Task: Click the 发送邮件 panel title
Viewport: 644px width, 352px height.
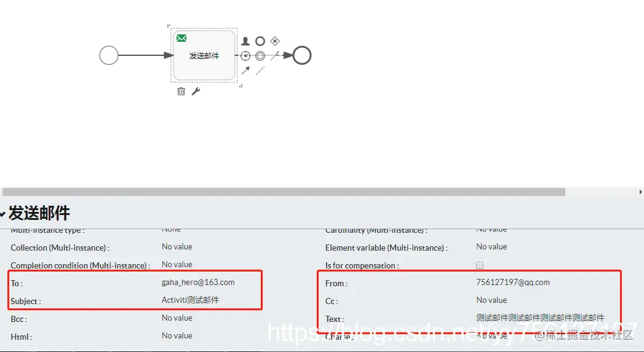Action: point(39,213)
